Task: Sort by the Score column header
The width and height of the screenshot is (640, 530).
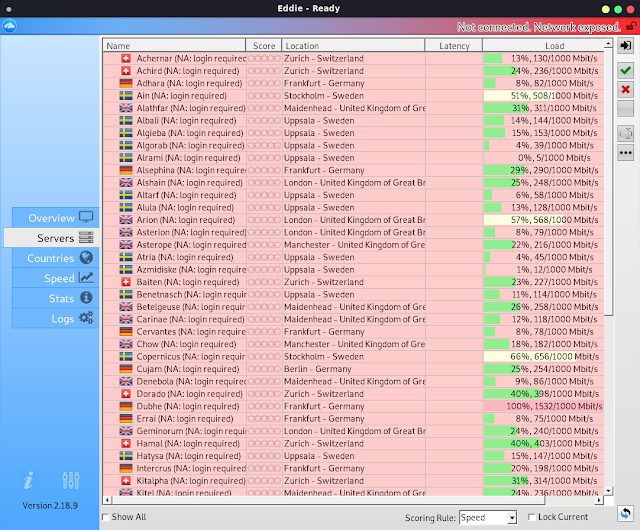Action: [x=264, y=45]
